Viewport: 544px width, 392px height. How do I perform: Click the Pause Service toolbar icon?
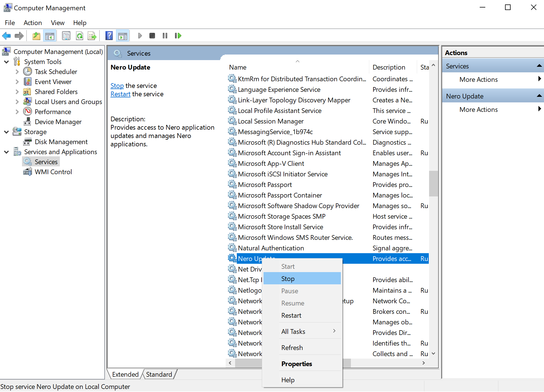pos(165,36)
